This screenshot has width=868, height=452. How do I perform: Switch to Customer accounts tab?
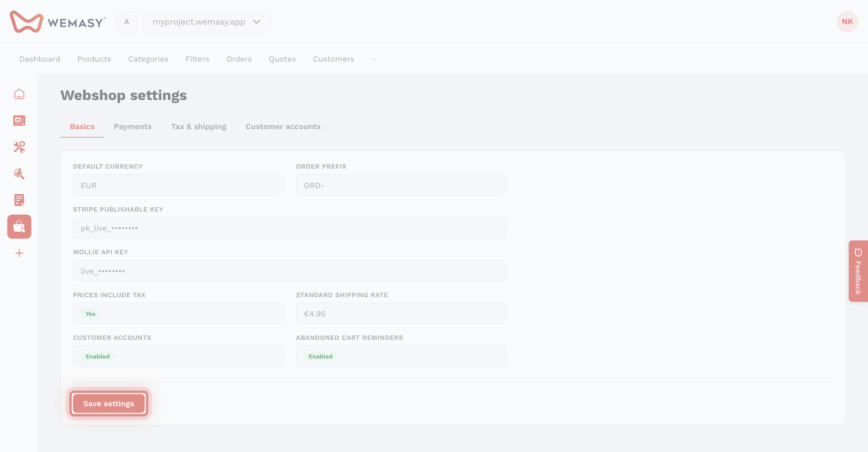(x=283, y=127)
